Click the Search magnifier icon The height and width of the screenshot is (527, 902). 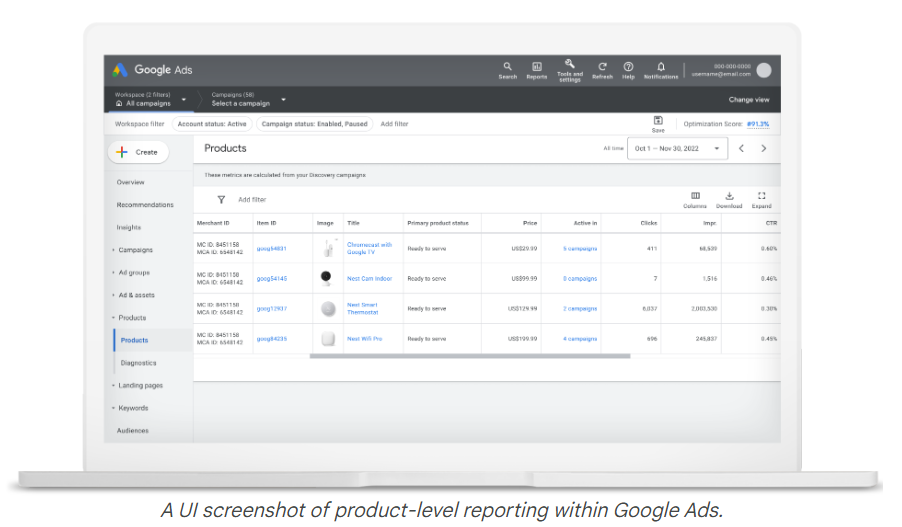(x=507, y=66)
